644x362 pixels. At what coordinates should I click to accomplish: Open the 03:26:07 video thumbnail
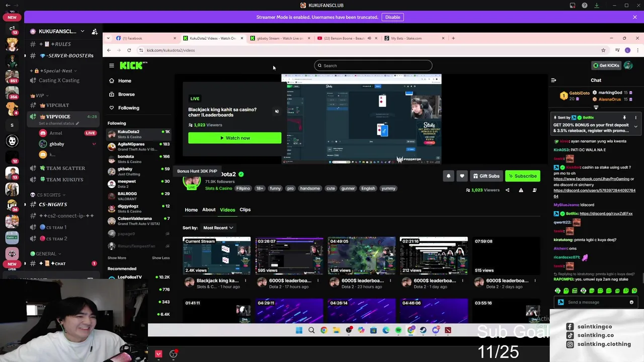[289, 255]
